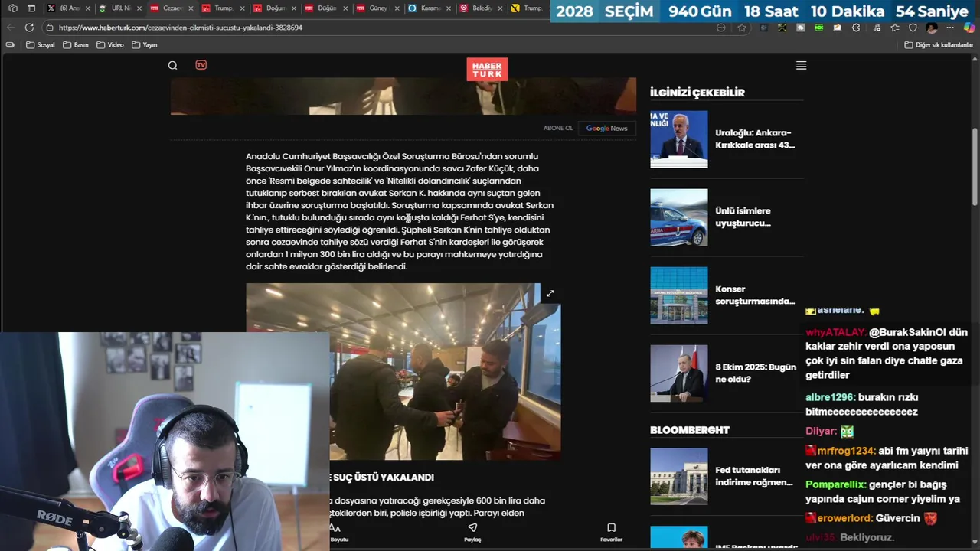980x551 pixels.
Task: Click the green NOX extension icon
Action: click(x=819, y=28)
